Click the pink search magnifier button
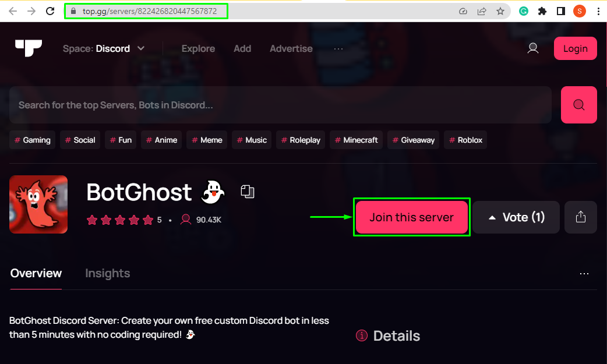The width and height of the screenshot is (607, 364). pyautogui.click(x=578, y=105)
